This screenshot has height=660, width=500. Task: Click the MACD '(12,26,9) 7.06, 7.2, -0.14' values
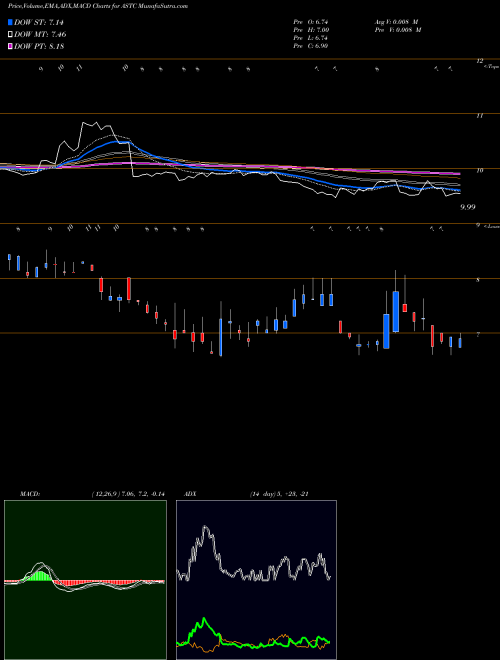[128, 494]
